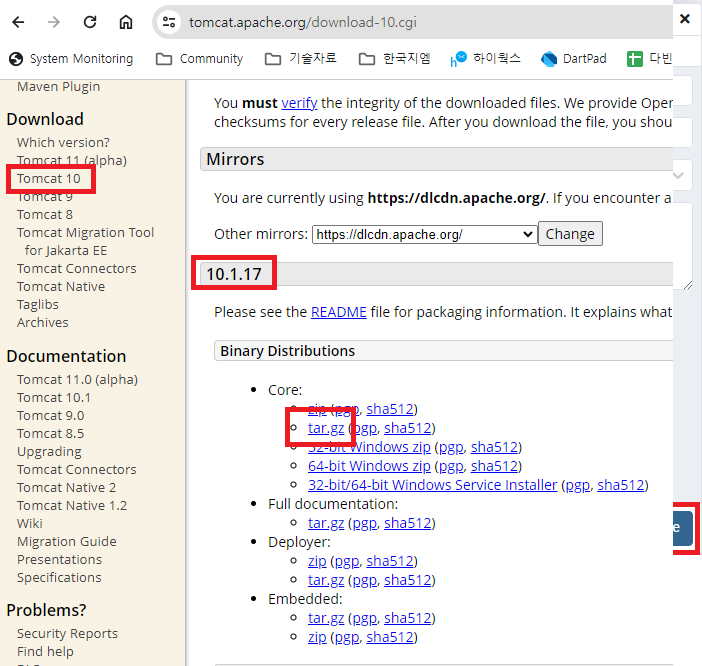Image resolution: width=702 pixels, height=666 pixels.
Task: Open Core tar.gz sha512 checksum
Action: pos(407,428)
